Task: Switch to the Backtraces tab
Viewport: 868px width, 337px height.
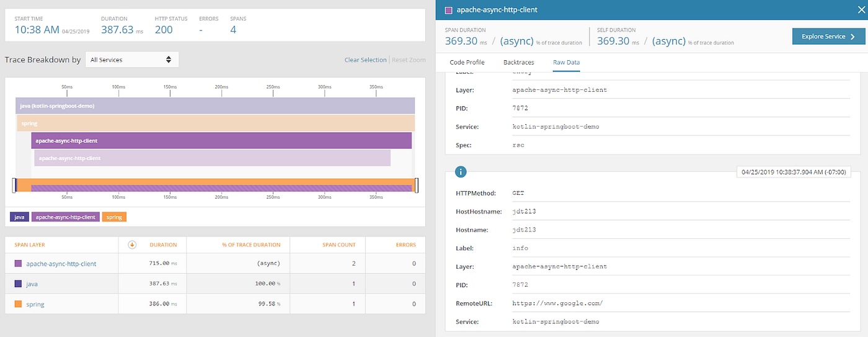Action: click(518, 62)
